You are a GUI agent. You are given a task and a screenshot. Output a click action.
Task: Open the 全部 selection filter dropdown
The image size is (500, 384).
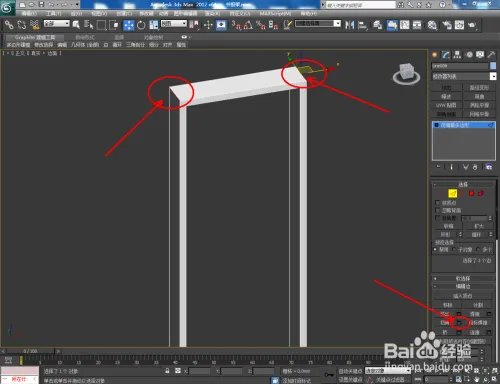point(57,24)
